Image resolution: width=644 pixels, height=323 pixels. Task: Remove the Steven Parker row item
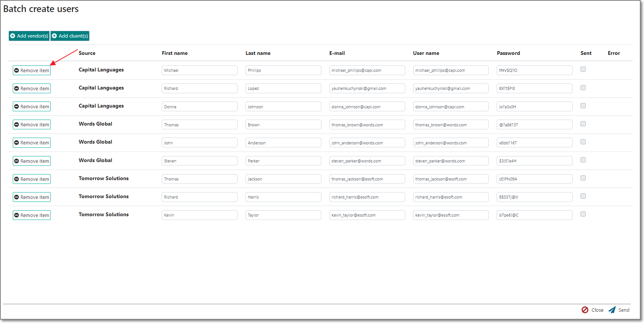point(32,161)
